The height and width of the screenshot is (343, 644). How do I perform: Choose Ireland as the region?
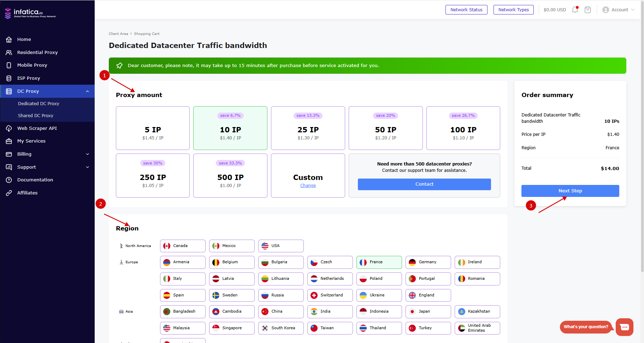(x=477, y=262)
